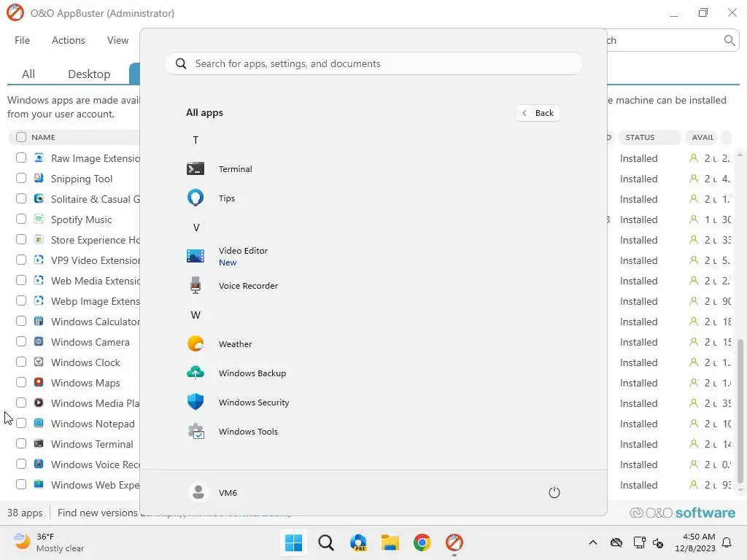
Task: Open the weather widget showing 36°F
Action: click(x=49, y=542)
